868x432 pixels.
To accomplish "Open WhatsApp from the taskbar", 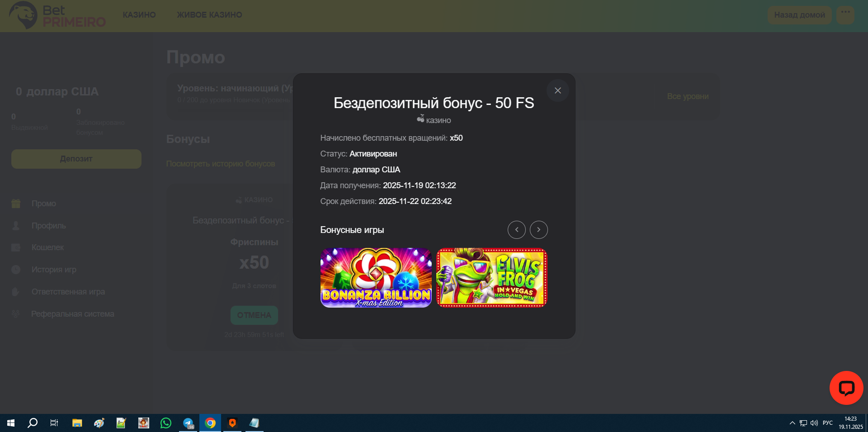I will click(x=166, y=423).
